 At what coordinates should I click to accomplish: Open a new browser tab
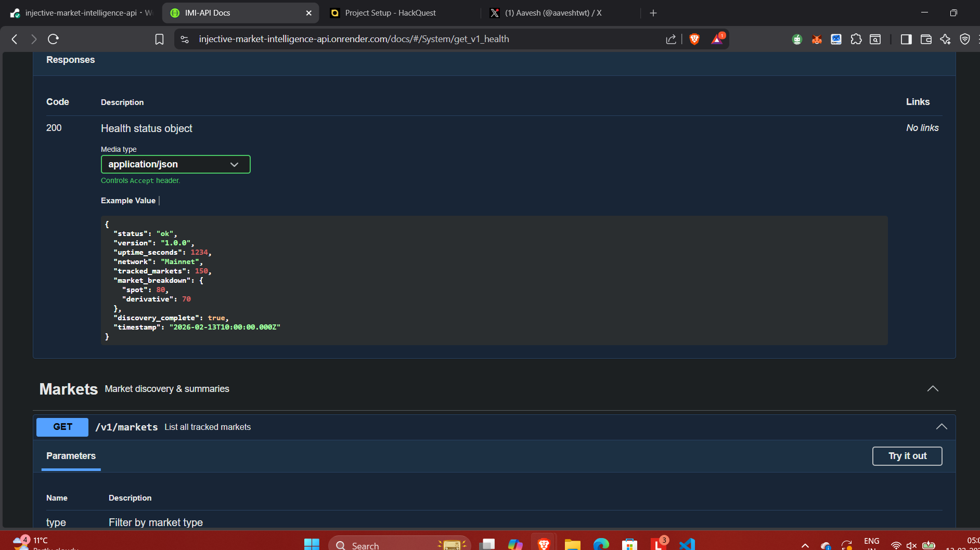[653, 13]
